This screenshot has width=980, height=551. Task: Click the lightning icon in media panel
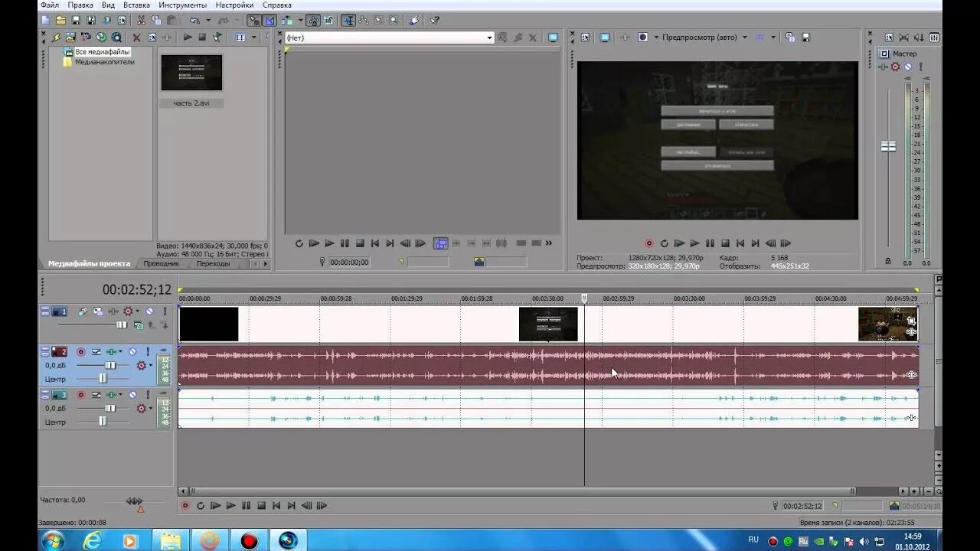(x=56, y=37)
